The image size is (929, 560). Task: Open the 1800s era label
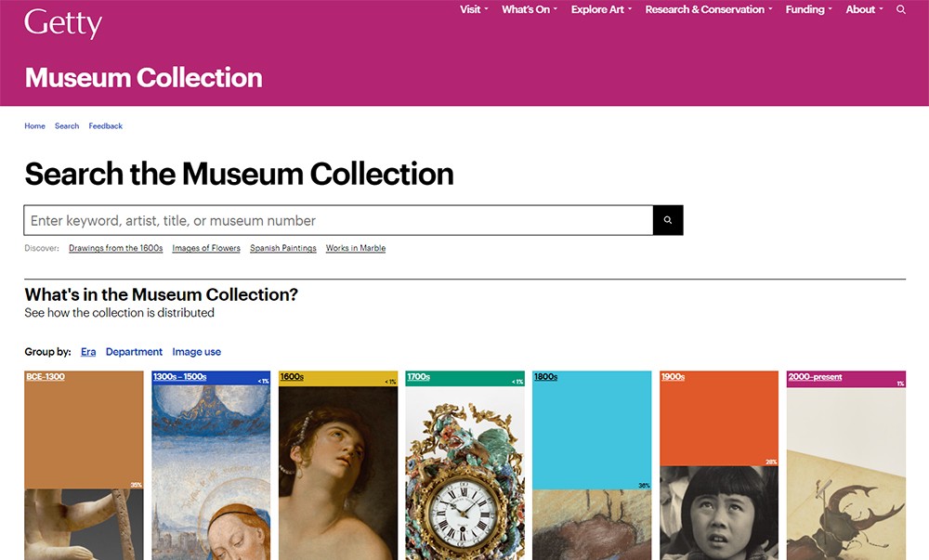pyautogui.click(x=545, y=376)
